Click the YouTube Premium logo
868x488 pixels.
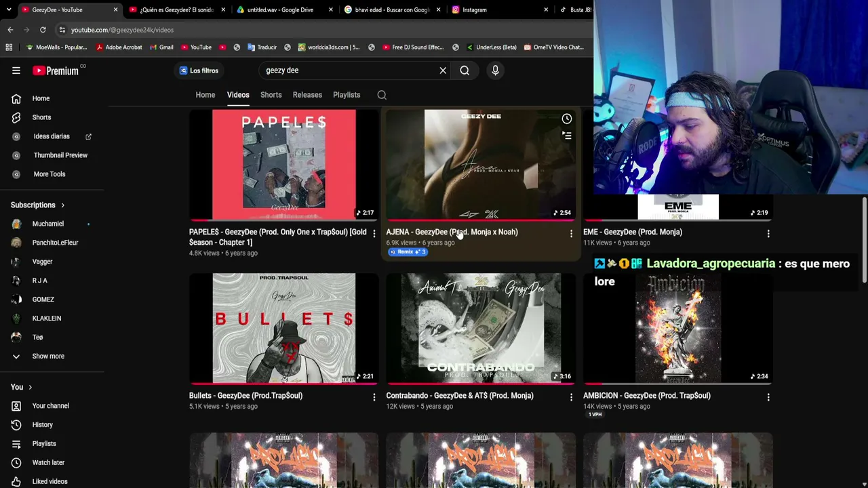[x=56, y=70]
